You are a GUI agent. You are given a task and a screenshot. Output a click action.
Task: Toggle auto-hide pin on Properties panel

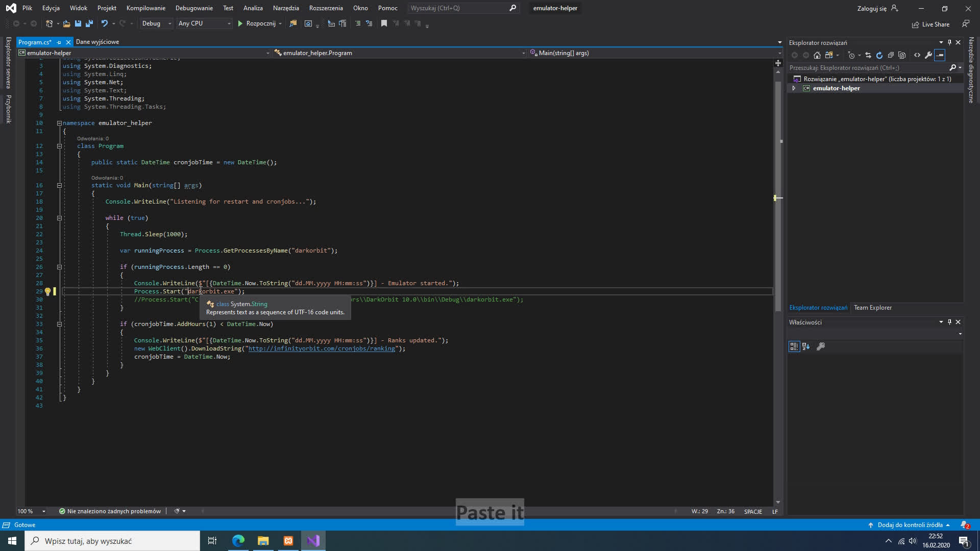[949, 322]
